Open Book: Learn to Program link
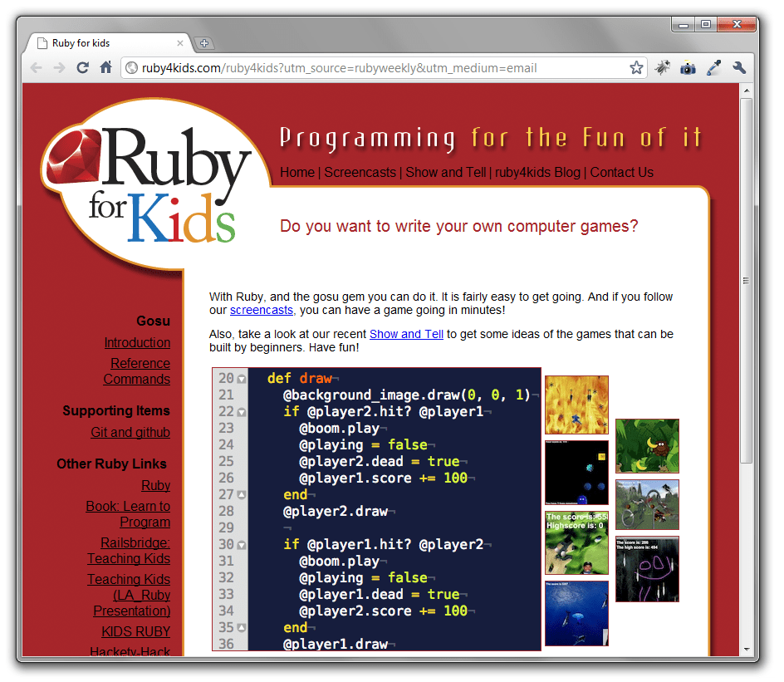Screen dimensions: 784x682 coord(128,514)
